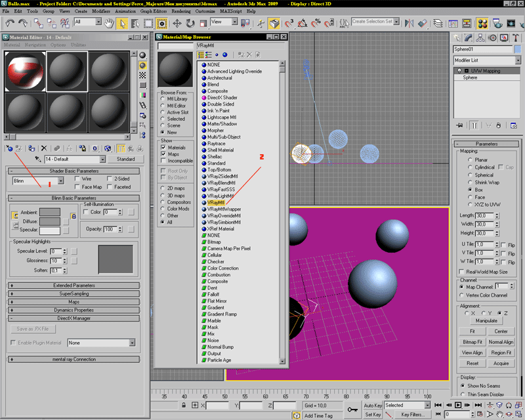The image size is (525, 420).
Task: Choose Planar mapping type
Action: coord(470,159)
